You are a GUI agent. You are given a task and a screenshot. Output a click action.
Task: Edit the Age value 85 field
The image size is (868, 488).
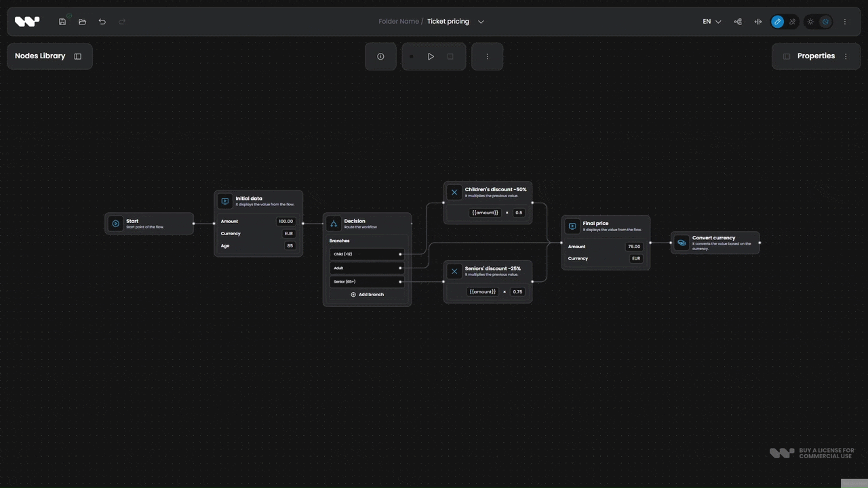[290, 245]
